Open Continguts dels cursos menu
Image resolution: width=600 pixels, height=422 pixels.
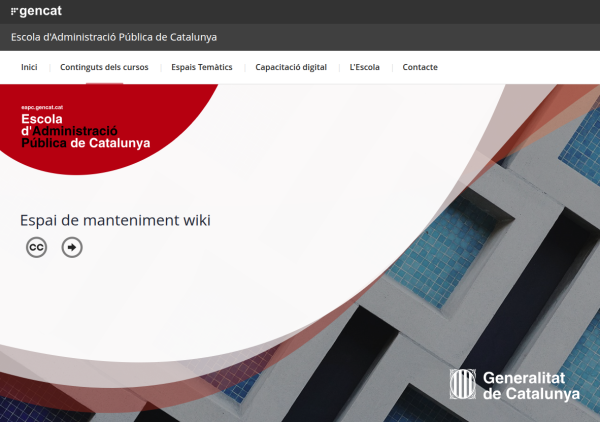(104, 67)
